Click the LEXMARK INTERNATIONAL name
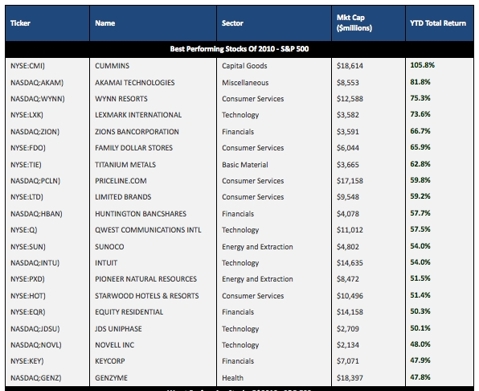This screenshot has height=391, width=479. 138,115
